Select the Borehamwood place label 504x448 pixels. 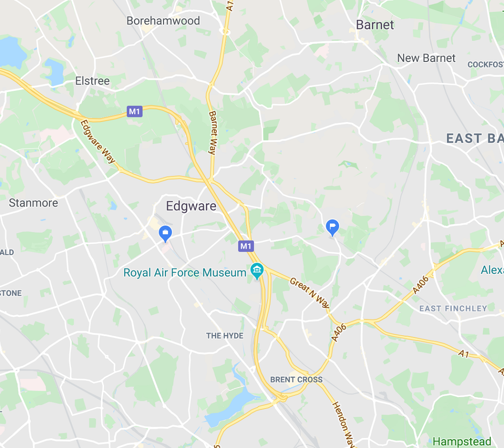[x=163, y=21]
